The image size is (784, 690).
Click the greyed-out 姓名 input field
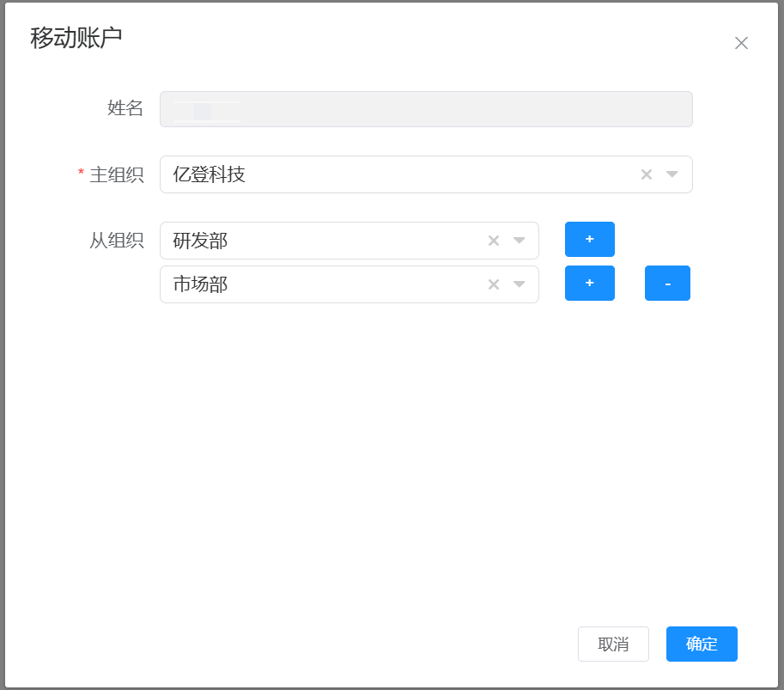(426, 109)
